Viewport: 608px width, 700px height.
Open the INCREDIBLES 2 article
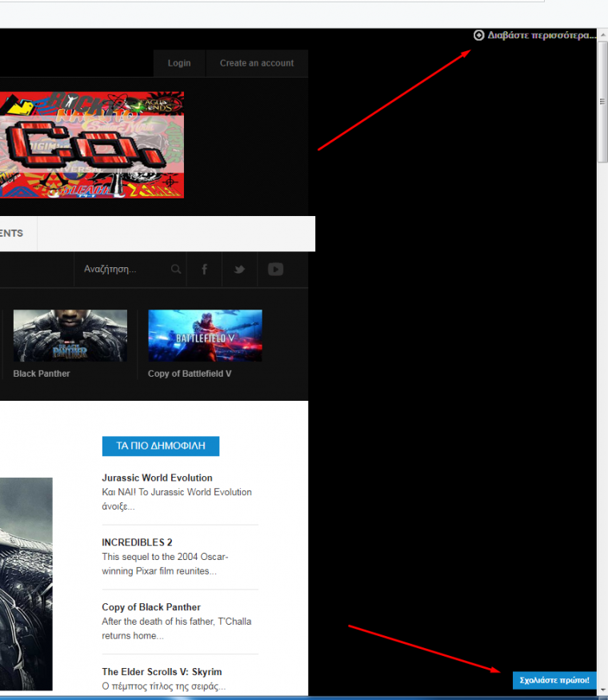137,542
